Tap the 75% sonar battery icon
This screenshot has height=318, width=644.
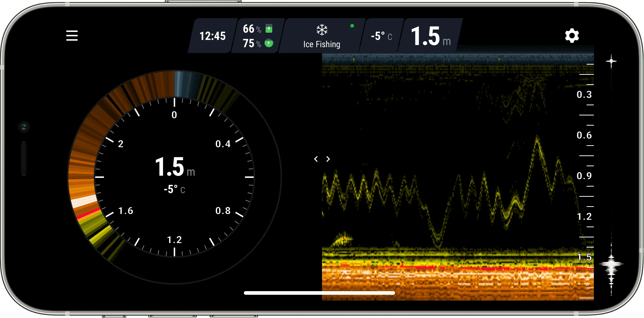[x=269, y=43]
